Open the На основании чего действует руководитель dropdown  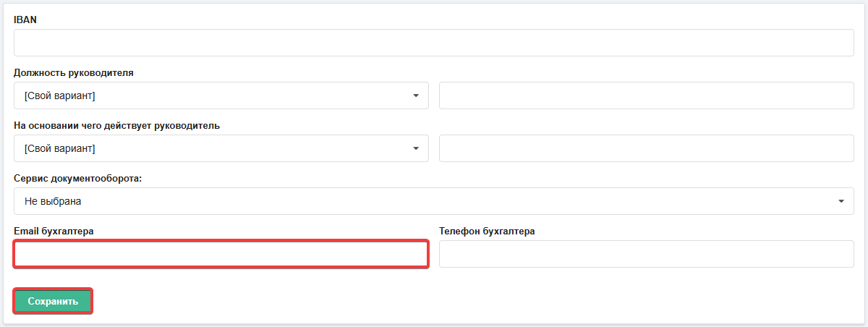click(221, 148)
